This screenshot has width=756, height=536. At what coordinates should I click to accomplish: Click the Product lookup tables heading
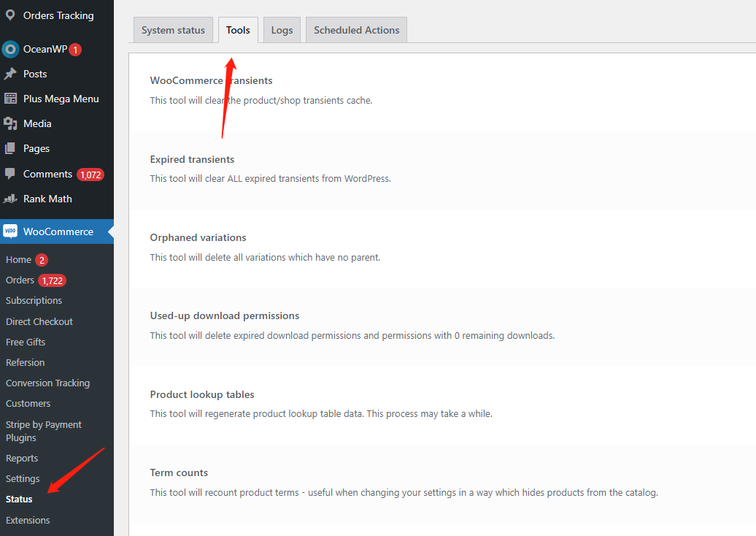202,394
